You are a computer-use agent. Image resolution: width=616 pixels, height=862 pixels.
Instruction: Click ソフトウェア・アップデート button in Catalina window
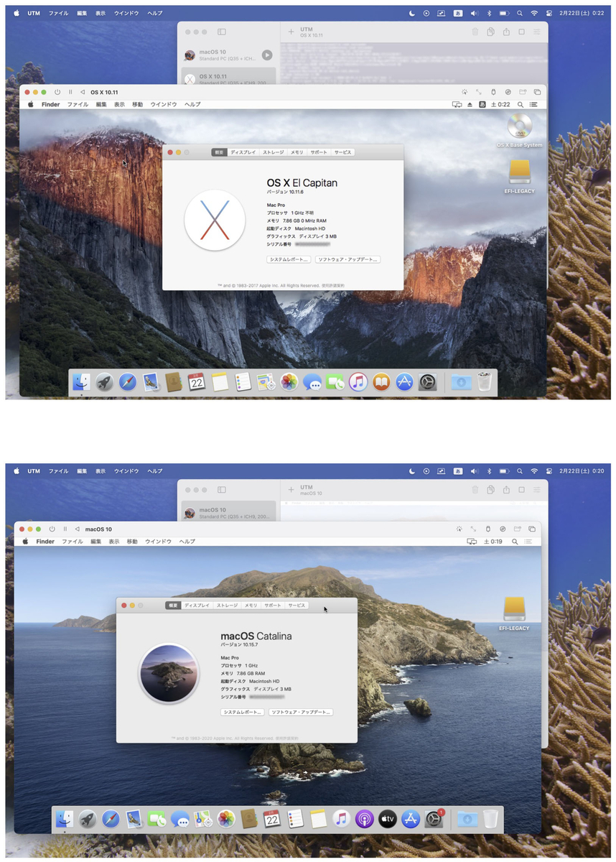coord(301,712)
